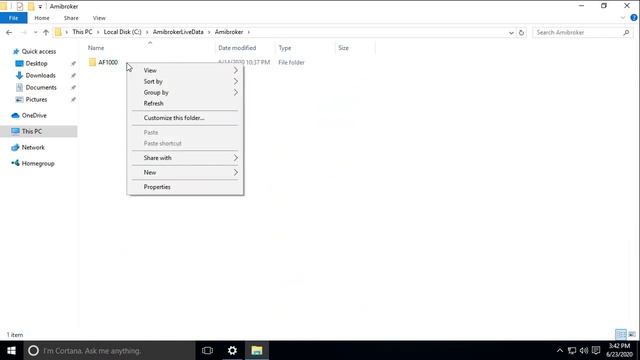The height and width of the screenshot is (360, 640).
Task: Switch to the Home ribbon tab
Action: click(x=42, y=18)
